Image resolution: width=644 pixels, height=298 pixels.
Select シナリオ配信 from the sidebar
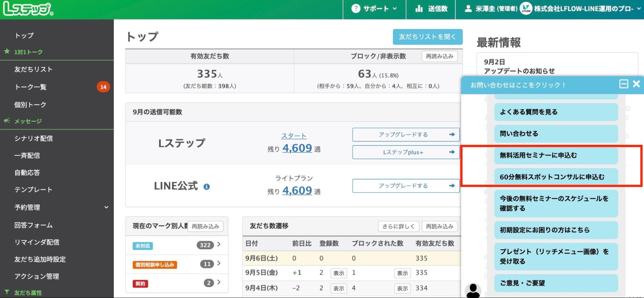[x=34, y=138]
